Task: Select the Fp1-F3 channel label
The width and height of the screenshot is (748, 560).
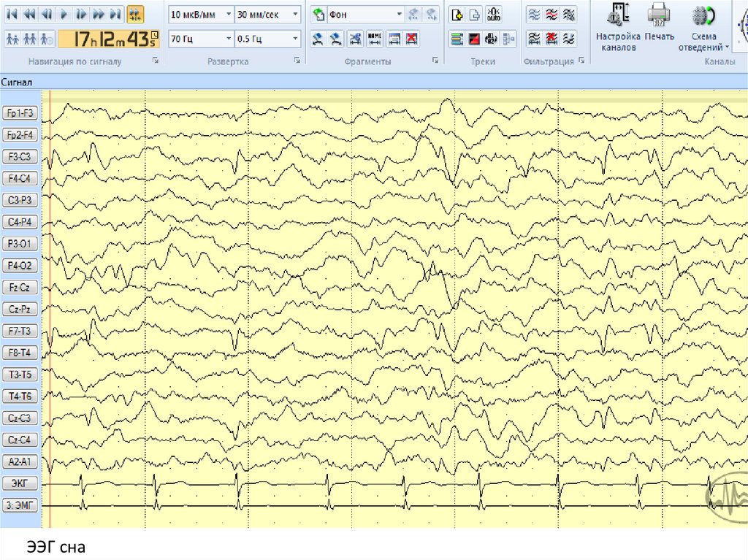Action: 20,112
